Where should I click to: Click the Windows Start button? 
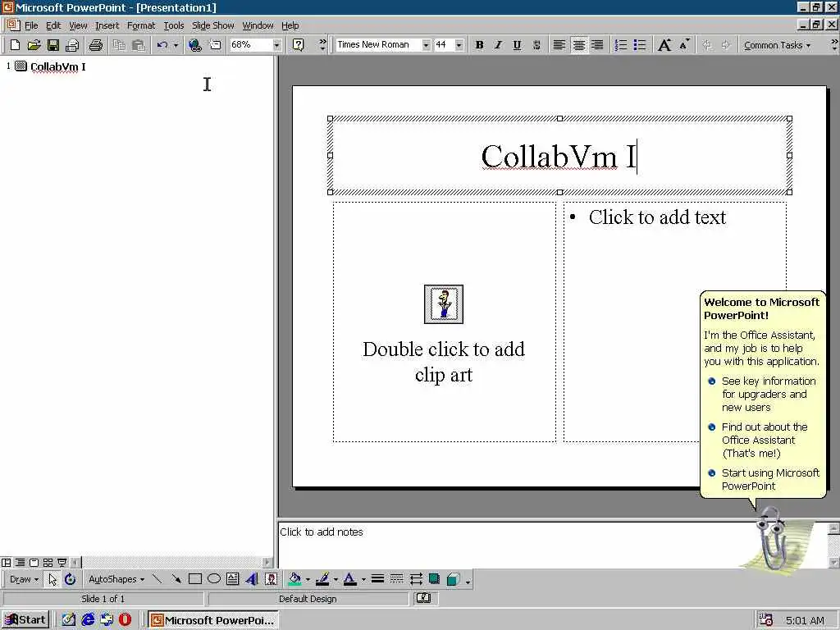25,620
